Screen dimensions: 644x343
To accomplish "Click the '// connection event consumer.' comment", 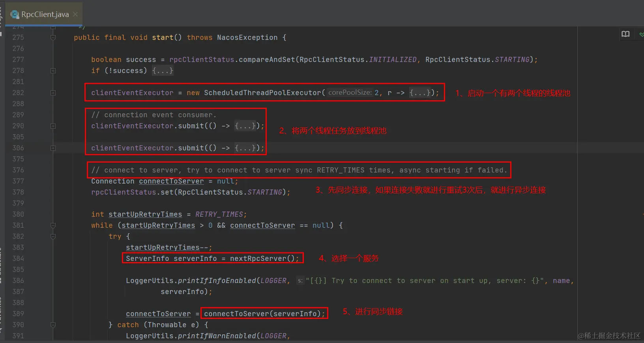I will pos(154,115).
